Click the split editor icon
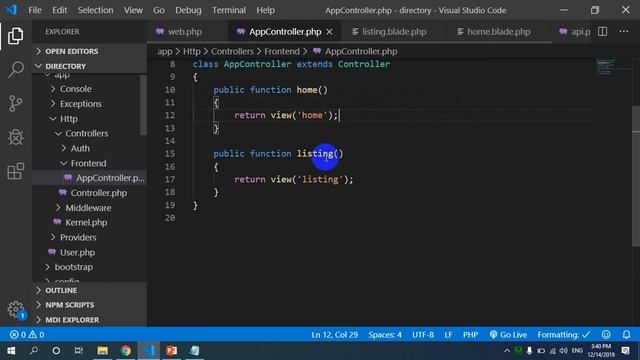640x360 pixels. (602, 31)
